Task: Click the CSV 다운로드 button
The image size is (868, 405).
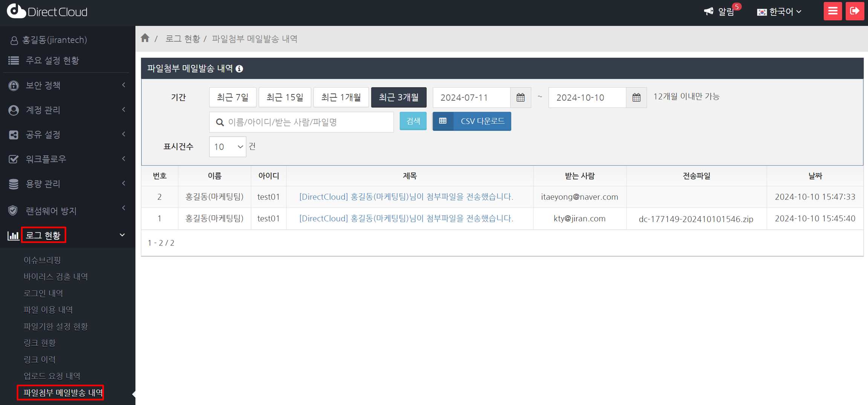Action: [x=472, y=121]
